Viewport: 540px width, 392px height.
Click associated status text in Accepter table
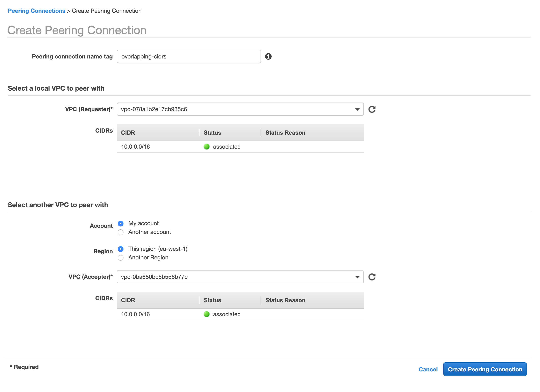(227, 314)
